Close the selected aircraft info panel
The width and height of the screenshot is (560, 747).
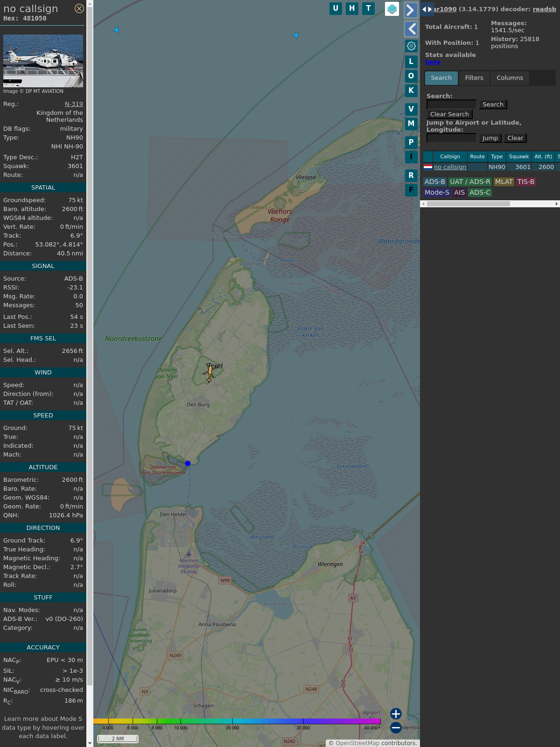(79, 8)
